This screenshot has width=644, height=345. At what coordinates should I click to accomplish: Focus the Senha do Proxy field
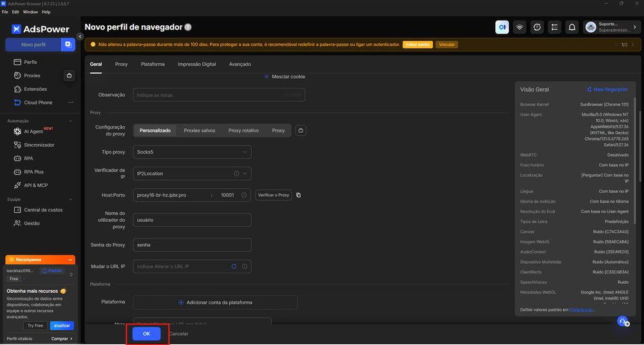[192, 244]
